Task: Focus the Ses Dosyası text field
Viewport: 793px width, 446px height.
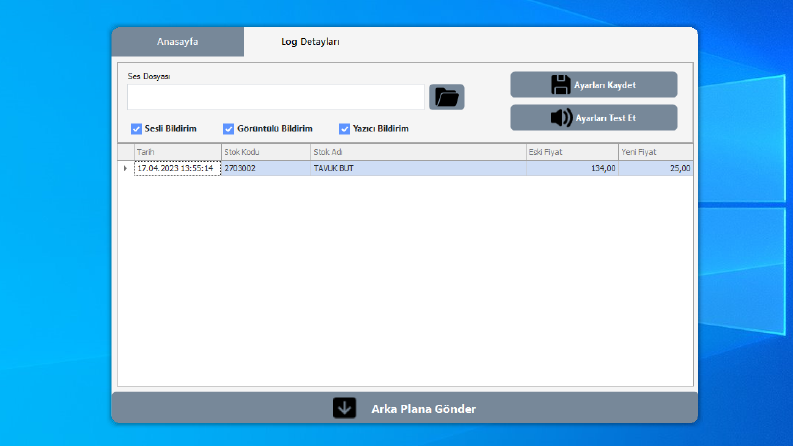Action: [x=276, y=97]
